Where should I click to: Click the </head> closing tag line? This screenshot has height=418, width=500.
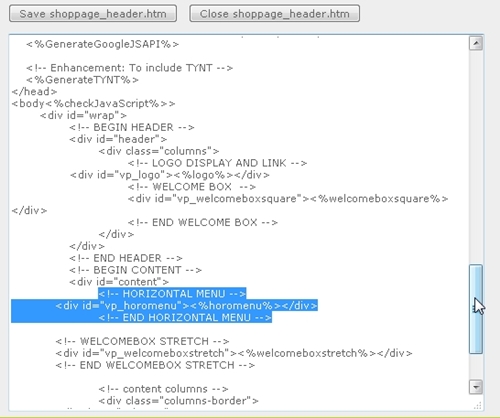tap(34, 92)
